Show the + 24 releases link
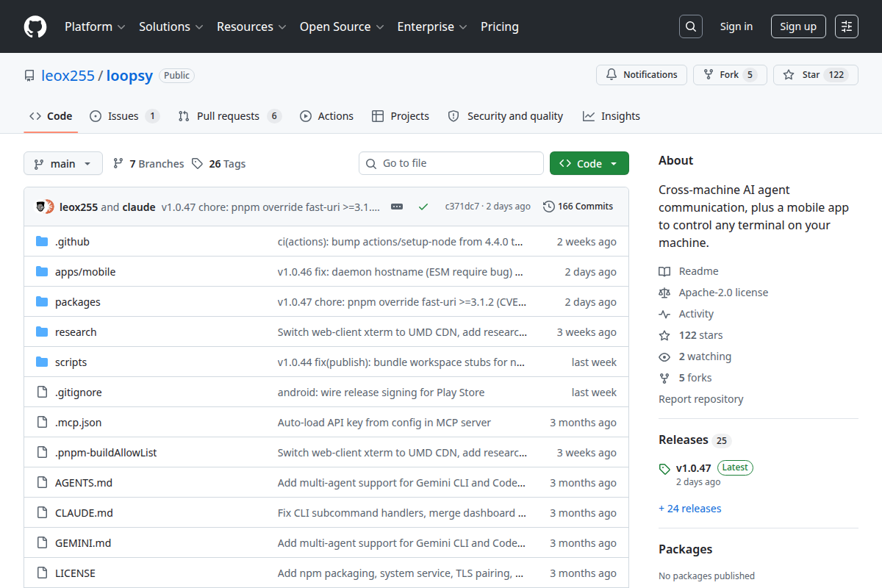The image size is (882, 588). click(x=689, y=509)
